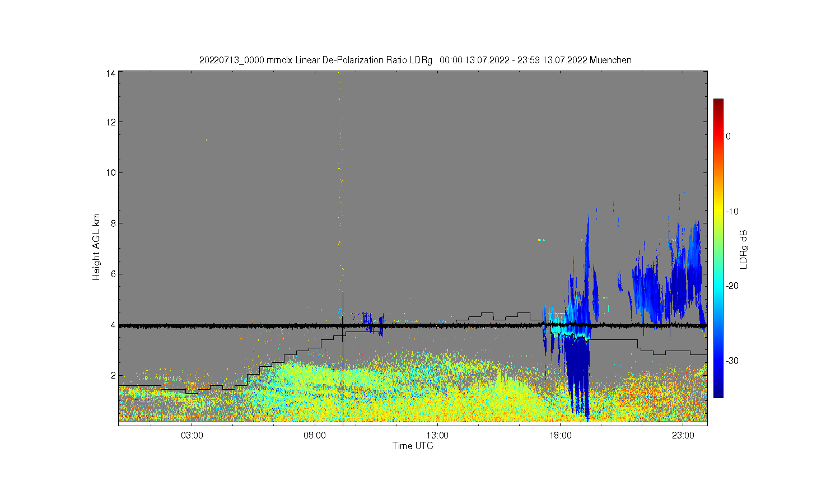The height and width of the screenshot is (504, 840).
Task: Click the thick black horizontal line at 4 km
Action: pos(413,325)
